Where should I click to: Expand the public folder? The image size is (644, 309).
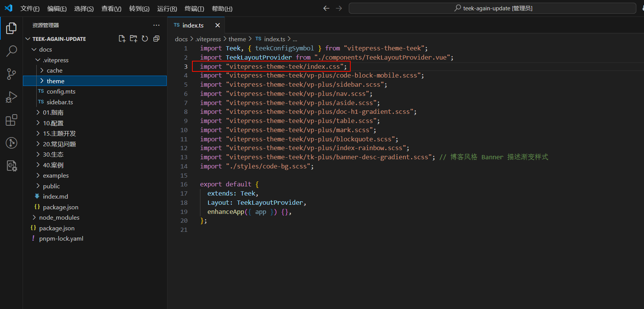[38, 186]
